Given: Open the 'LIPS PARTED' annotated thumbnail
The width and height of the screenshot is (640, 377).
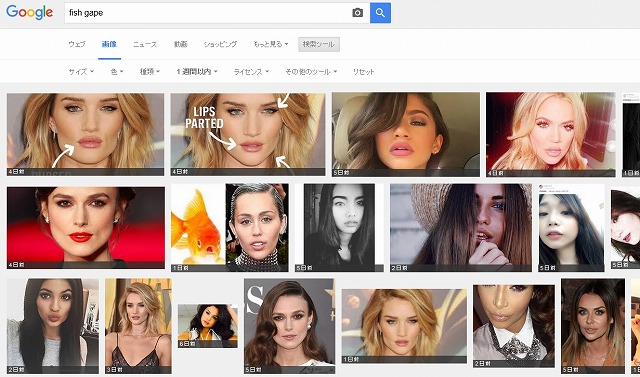Looking at the screenshot, I should pos(248,134).
